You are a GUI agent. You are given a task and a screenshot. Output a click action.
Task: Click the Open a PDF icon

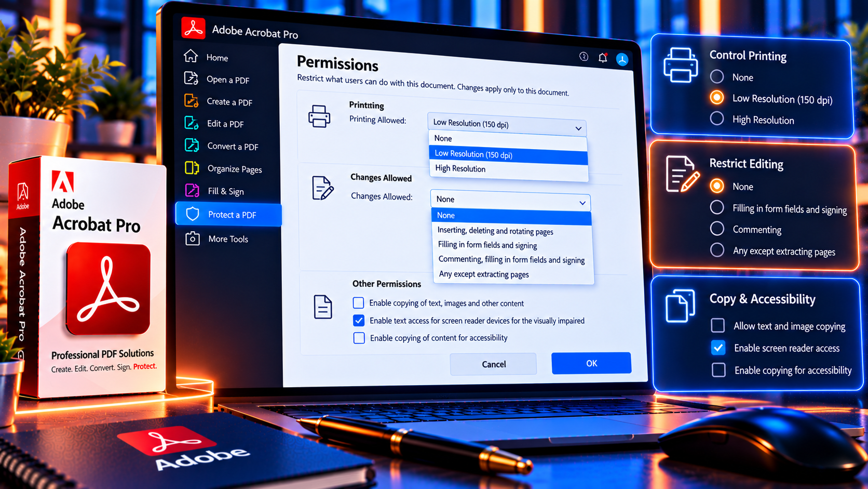[191, 78]
